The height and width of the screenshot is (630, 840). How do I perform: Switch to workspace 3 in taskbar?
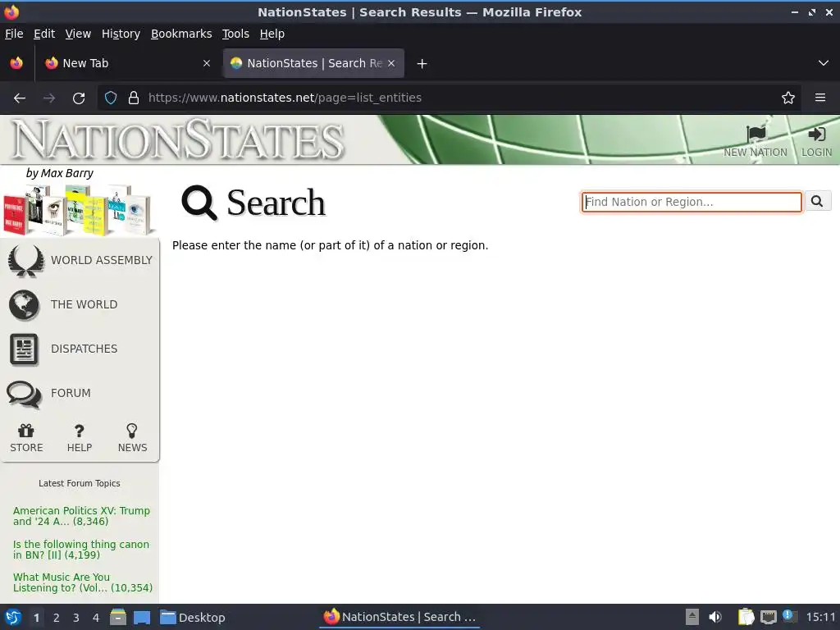76,618
